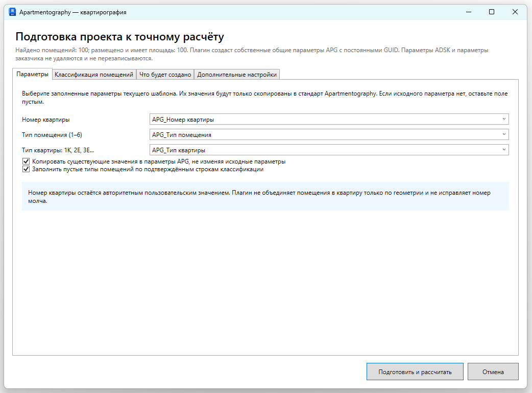
Task: Open the Классификация помещений tab
Action: 94,75
